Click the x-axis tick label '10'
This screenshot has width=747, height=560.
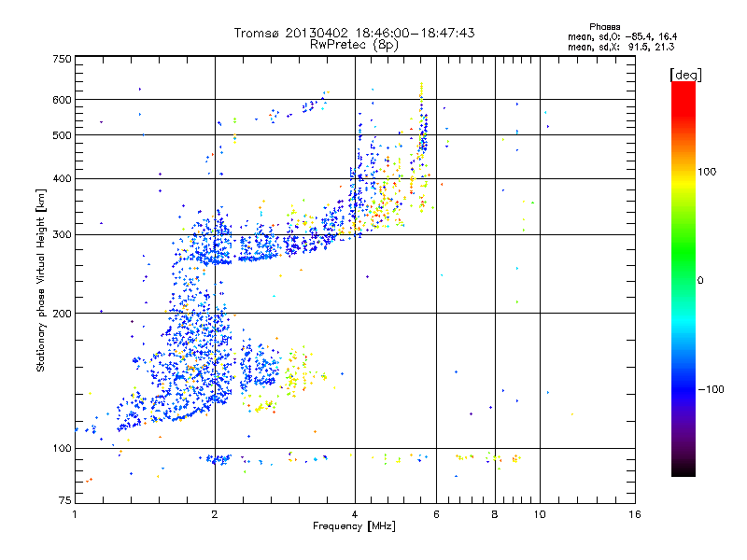click(x=540, y=514)
